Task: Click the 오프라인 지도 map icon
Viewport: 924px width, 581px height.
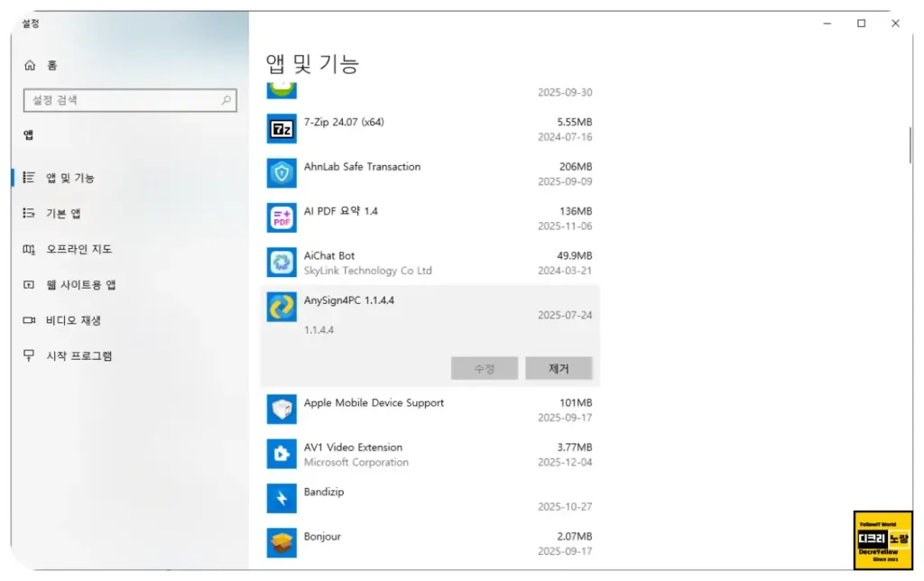Action: pyautogui.click(x=28, y=249)
